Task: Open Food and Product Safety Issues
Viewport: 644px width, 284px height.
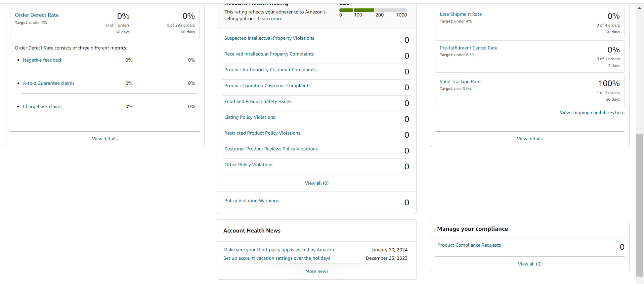Action: pos(258,101)
